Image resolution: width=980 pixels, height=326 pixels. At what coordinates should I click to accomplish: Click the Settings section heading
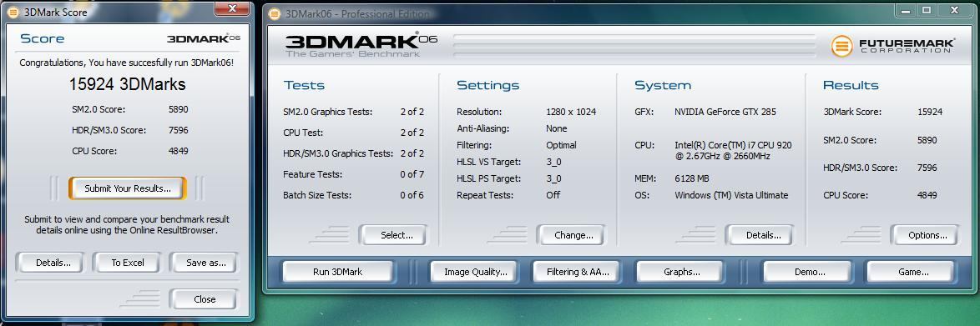[488, 86]
